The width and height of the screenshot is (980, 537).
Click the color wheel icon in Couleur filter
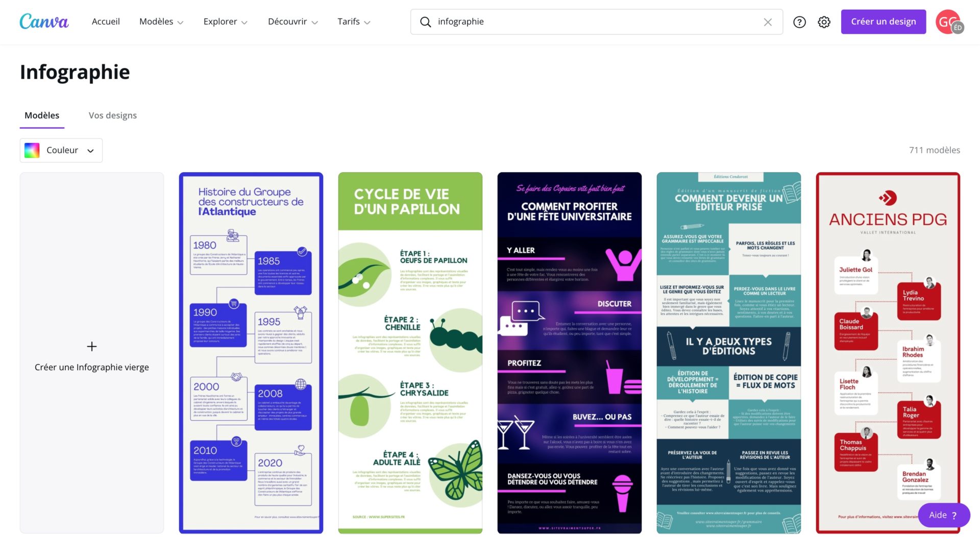(x=32, y=150)
